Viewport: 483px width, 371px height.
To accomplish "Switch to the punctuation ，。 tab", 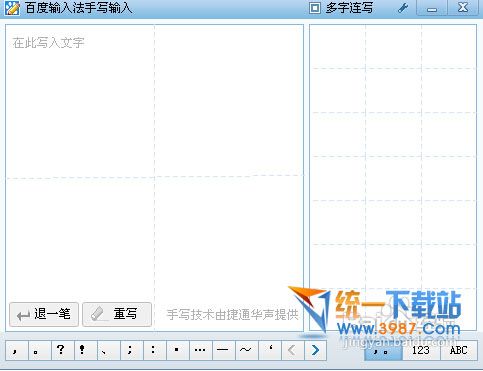I will point(383,350).
